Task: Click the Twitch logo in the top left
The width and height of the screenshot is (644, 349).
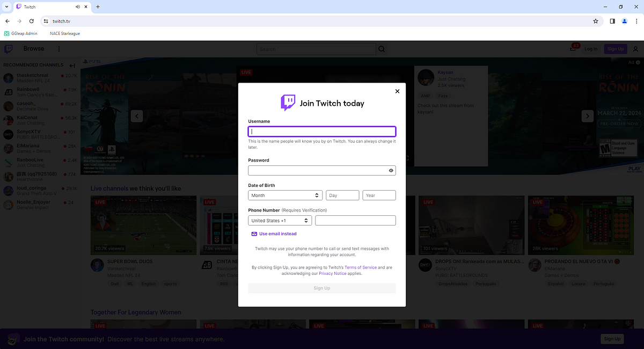Action: pos(8,48)
